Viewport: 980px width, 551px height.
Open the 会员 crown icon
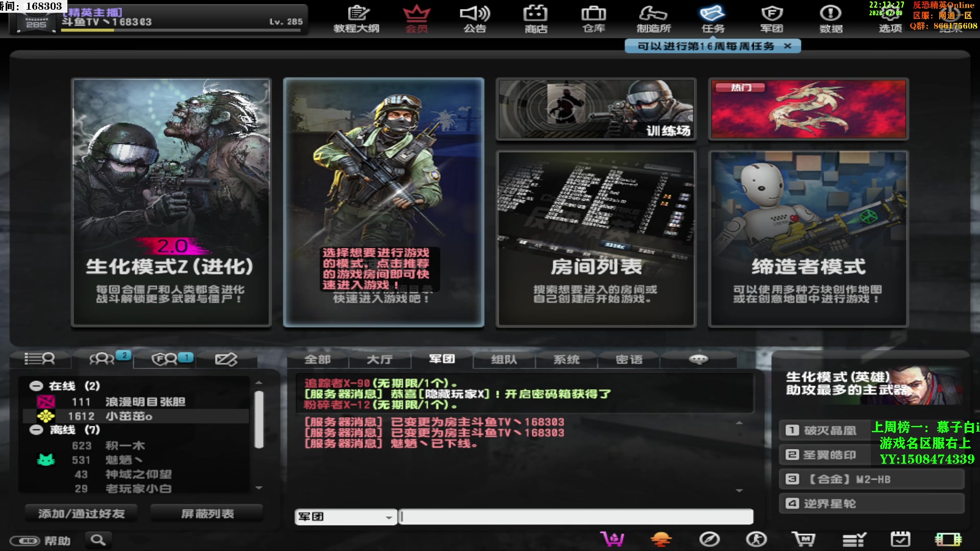point(416,19)
